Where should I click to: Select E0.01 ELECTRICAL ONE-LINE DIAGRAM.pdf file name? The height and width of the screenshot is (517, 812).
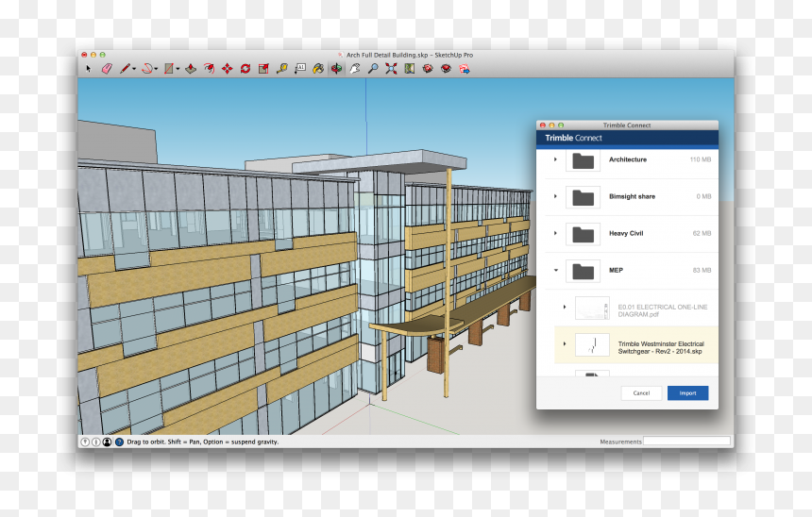coord(662,310)
